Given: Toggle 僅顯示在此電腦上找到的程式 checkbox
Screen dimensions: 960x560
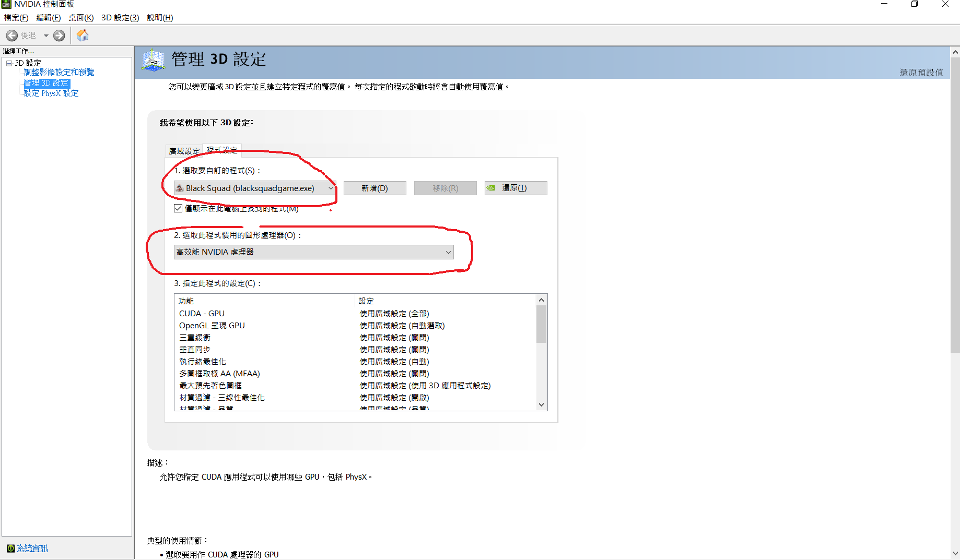Looking at the screenshot, I should (x=178, y=208).
